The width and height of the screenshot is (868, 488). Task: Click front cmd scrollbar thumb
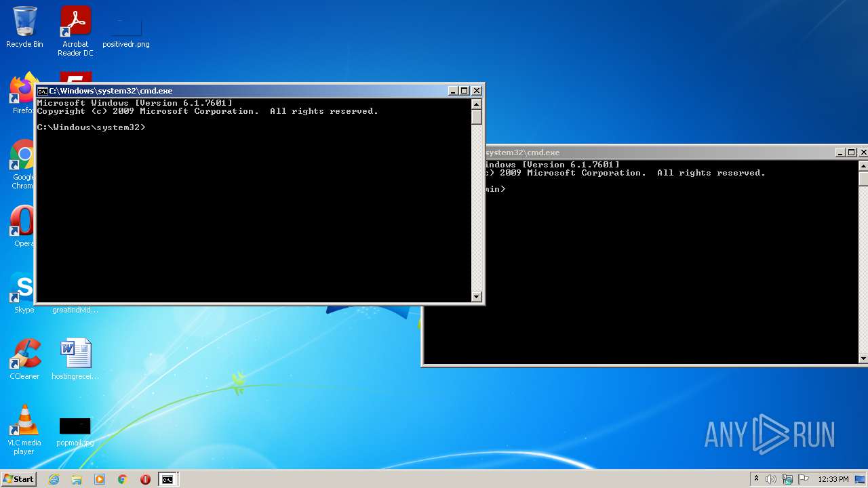tap(476, 117)
